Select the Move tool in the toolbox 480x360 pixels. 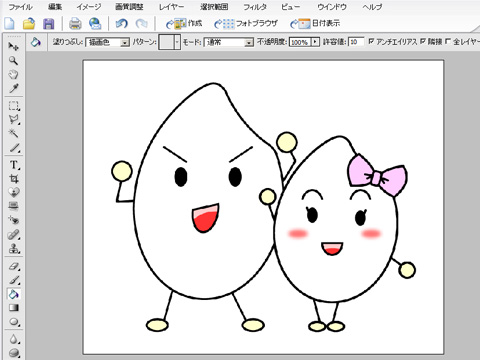13,47
